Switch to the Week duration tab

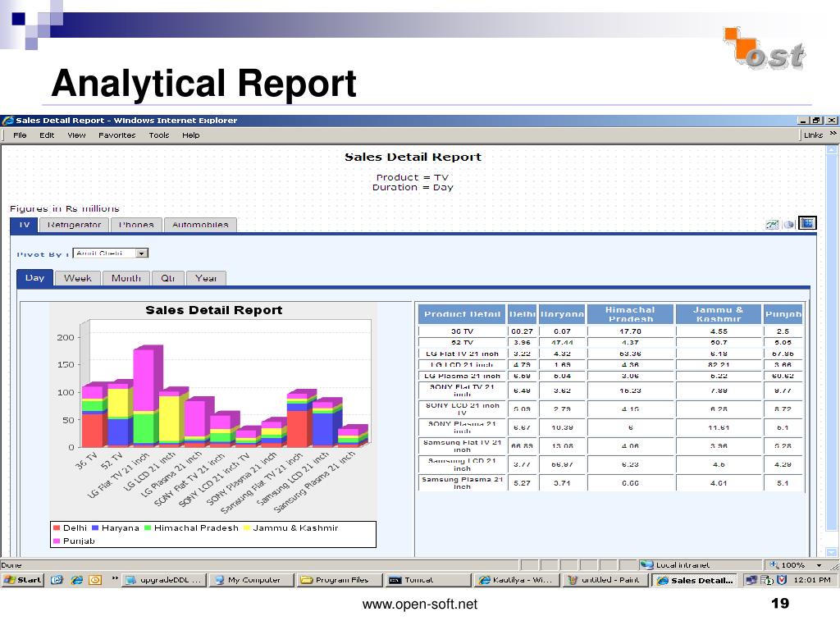pos(78,279)
